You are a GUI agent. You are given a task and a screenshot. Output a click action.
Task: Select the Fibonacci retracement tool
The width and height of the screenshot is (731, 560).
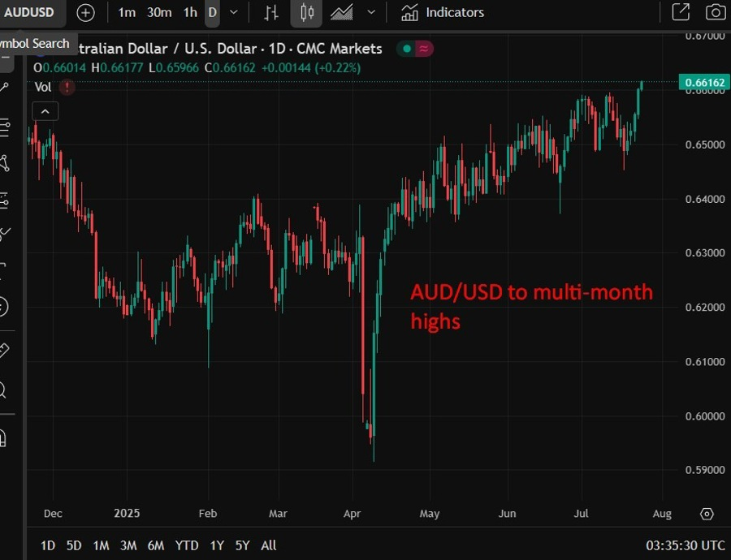click(4, 127)
